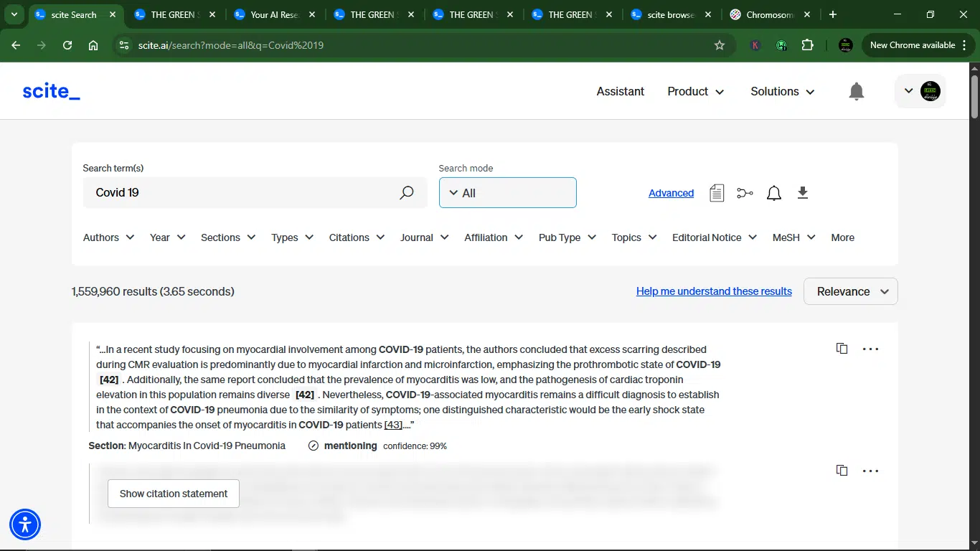This screenshot has height=551, width=980.
Task: Bookmark this page with the star icon
Action: tap(720, 45)
